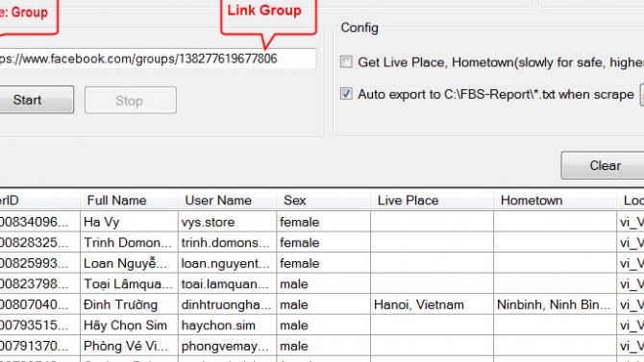Sort by Hometown column header
Screen dimensions: 644x362
(x=556, y=201)
